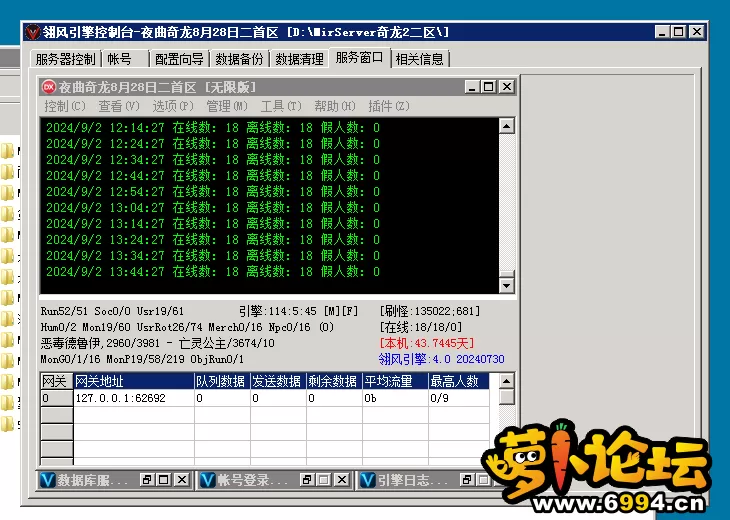Click the log line 2024/9/2 13:04:27
Viewport: 730px width, 520px height.
213,207
